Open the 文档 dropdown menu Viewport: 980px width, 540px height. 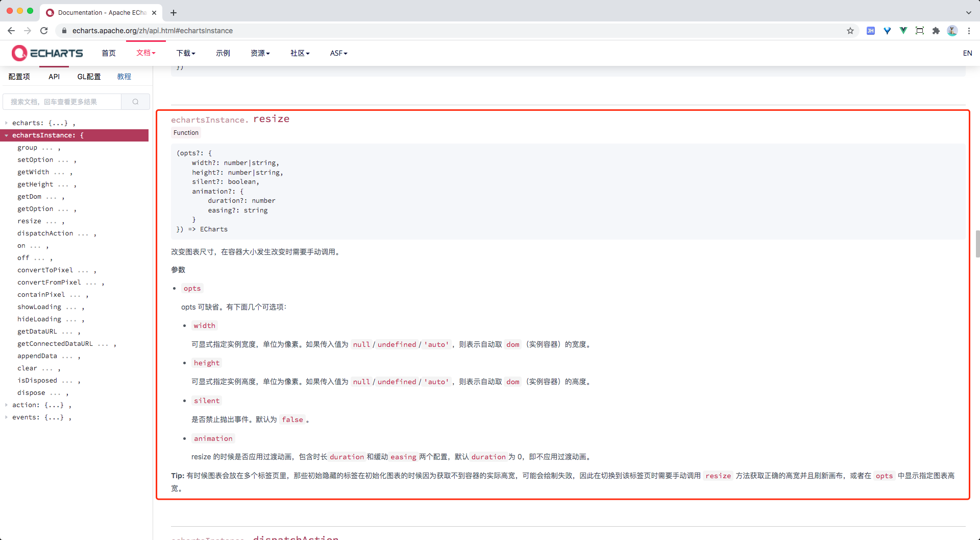145,53
